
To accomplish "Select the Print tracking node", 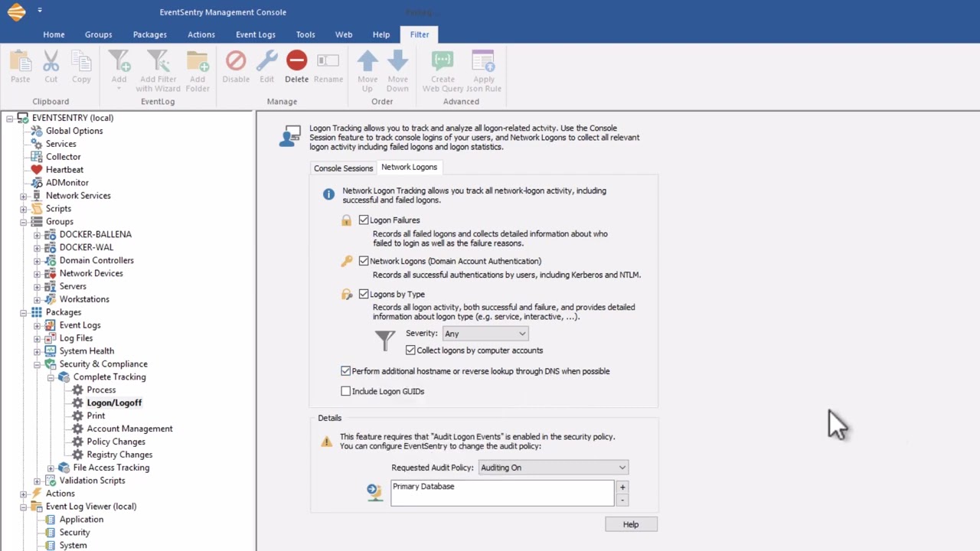I will 96,416.
